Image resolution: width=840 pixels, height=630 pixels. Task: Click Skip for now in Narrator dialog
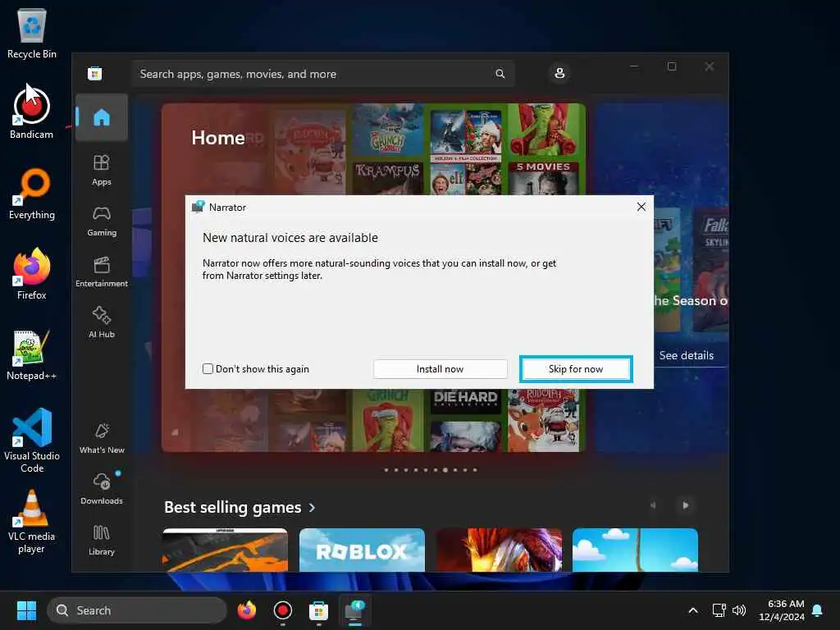[576, 369]
